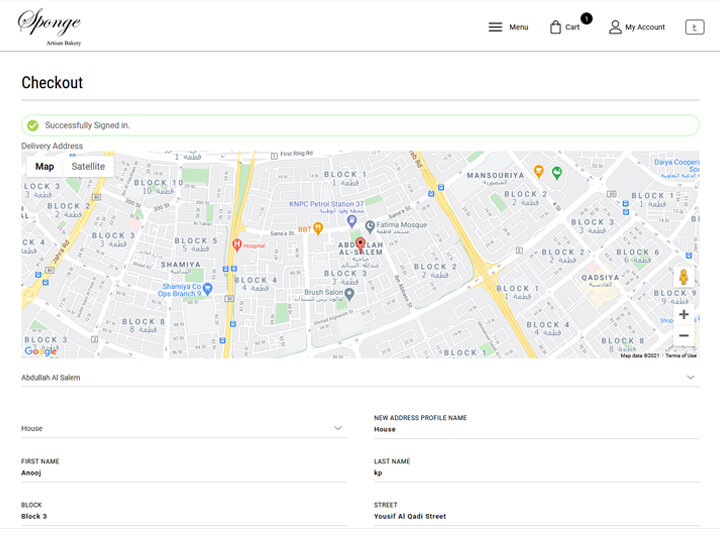Click the green marker in Mansouriya

pos(557,173)
